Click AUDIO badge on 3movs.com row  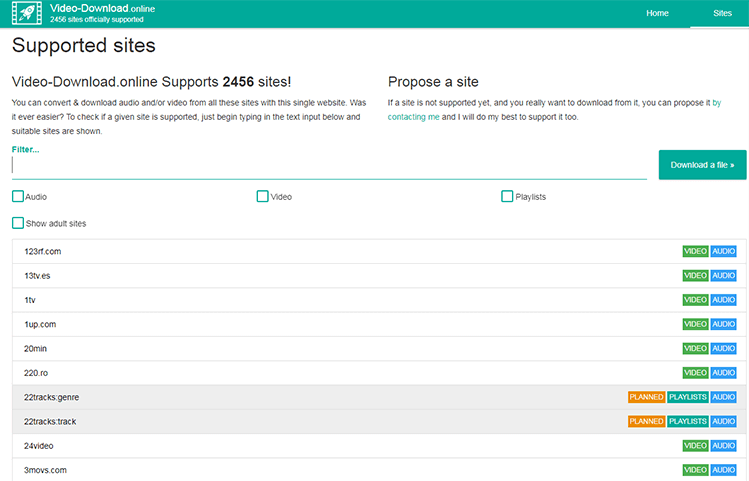[723, 470]
